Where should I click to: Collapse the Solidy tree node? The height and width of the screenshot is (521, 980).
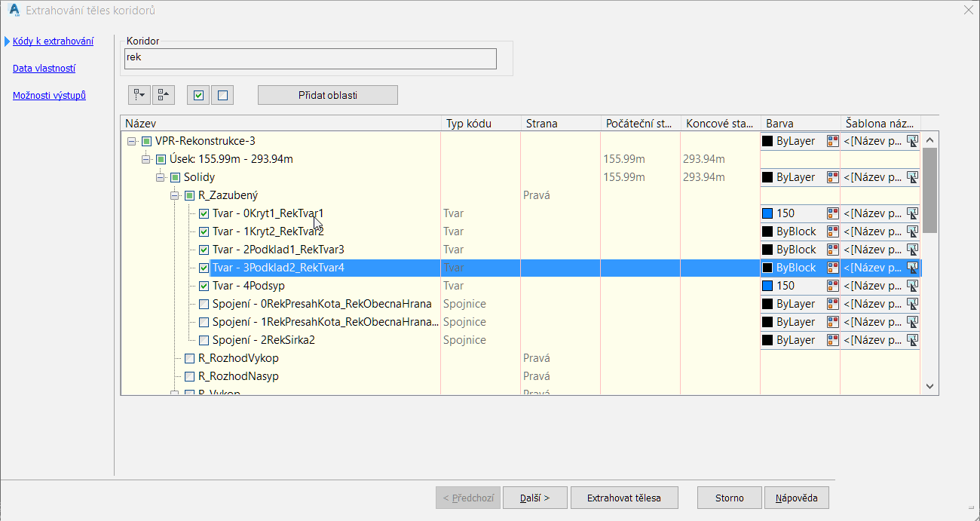[x=161, y=177]
